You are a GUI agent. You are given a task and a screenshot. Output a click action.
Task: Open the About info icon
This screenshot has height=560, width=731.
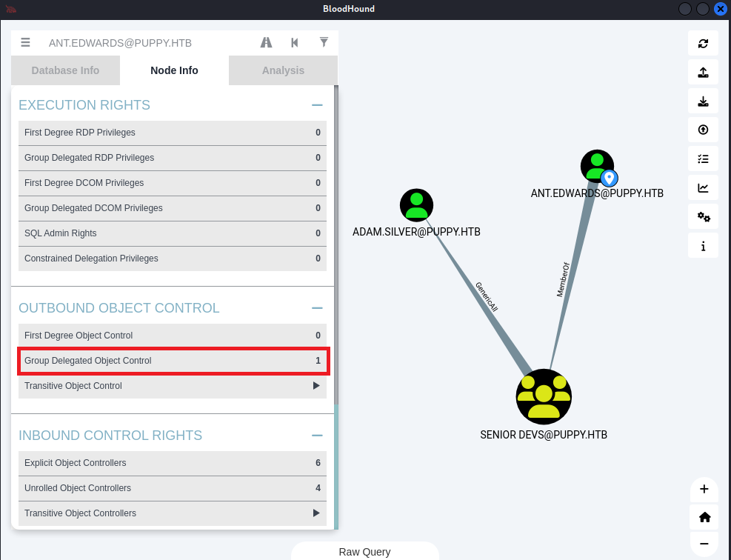[x=703, y=246]
